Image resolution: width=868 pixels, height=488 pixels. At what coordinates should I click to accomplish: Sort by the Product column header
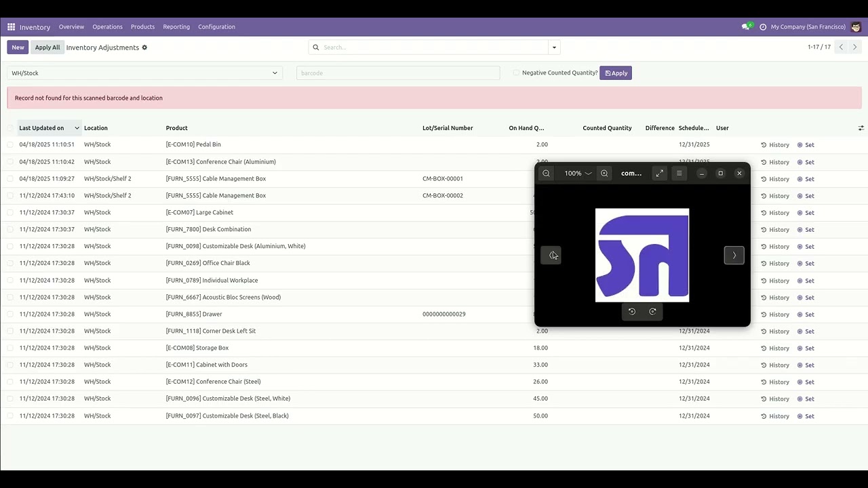click(x=176, y=128)
